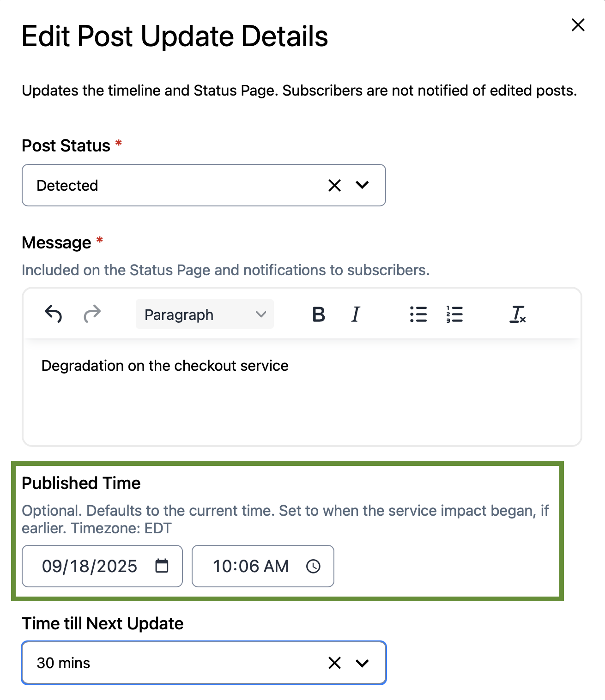Insert a numbered list in the message
The width and height of the screenshot is (605, 700).
point(454,314)
